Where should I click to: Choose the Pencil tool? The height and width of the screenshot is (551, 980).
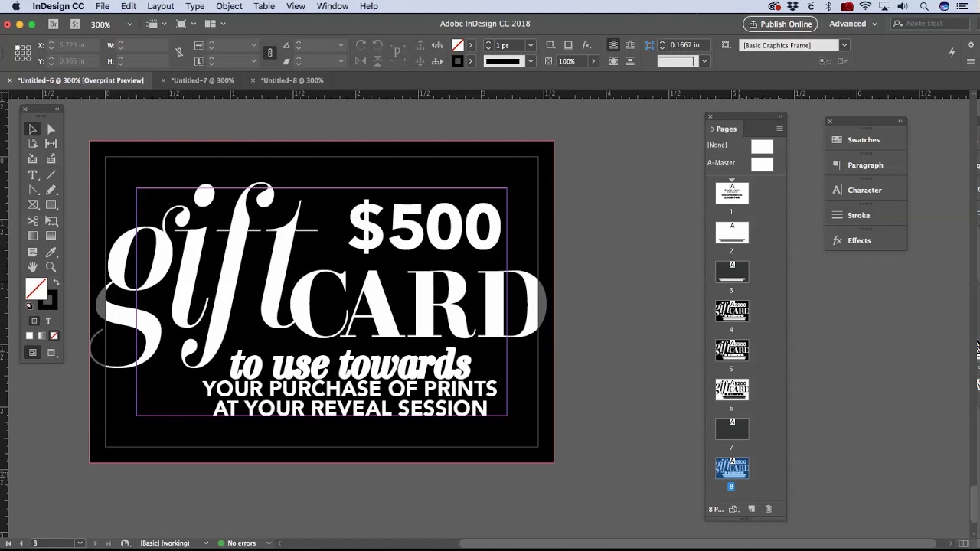(51, 190)
